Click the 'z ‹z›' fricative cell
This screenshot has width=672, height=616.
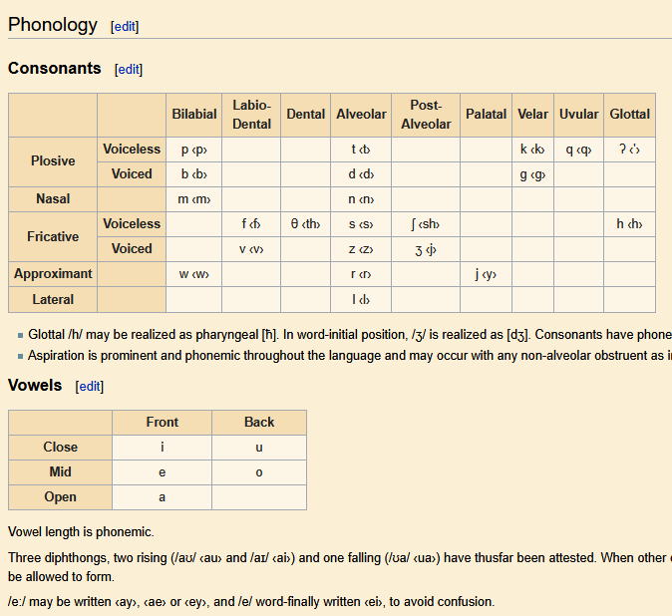coord(361,249)
